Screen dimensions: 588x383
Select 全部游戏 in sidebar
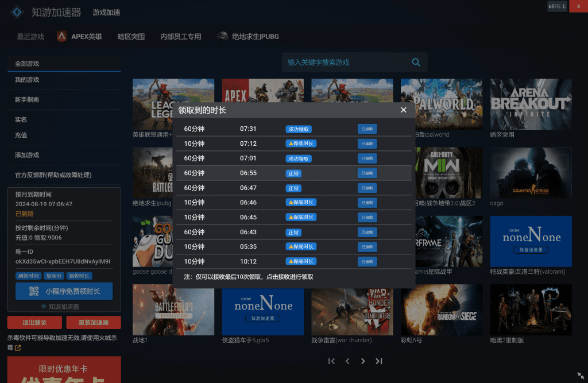[64, 63]
